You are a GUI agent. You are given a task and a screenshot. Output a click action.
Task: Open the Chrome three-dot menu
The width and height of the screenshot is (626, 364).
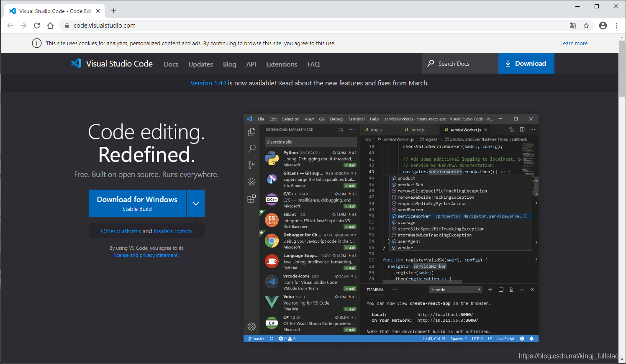(616, 26)
